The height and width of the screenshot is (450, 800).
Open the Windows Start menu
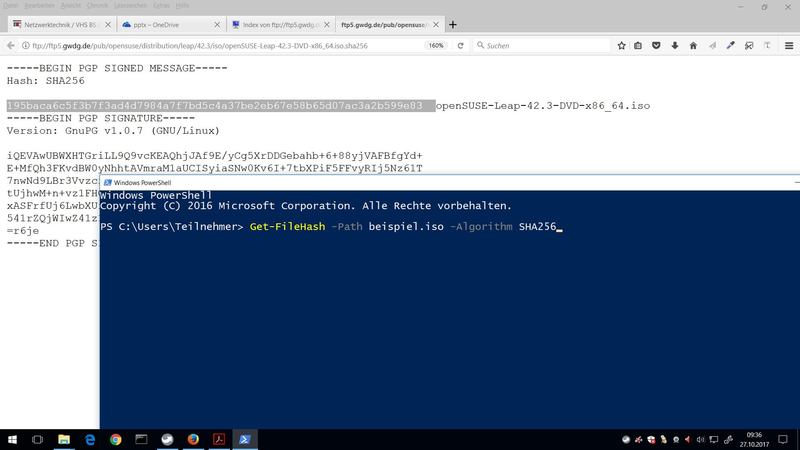[x=12, y=439]
